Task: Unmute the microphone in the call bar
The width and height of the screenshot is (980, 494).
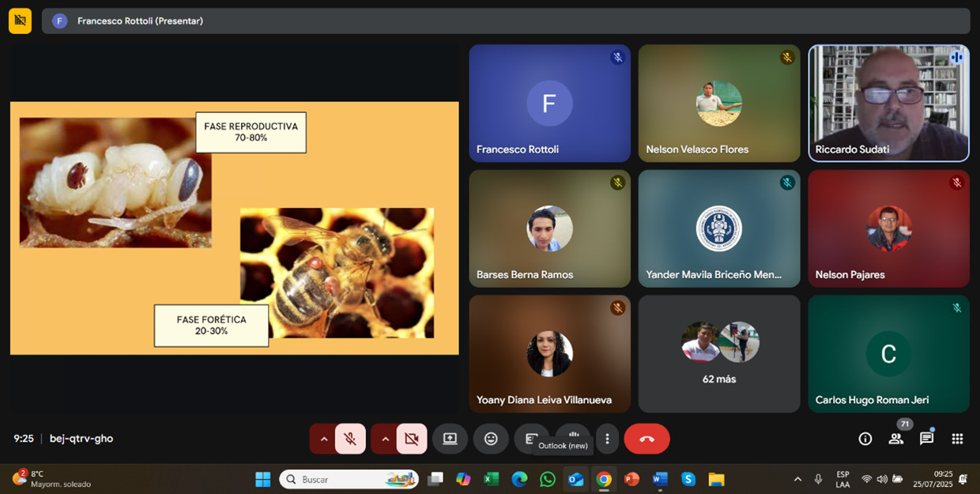Action: (x=350, y=439)
